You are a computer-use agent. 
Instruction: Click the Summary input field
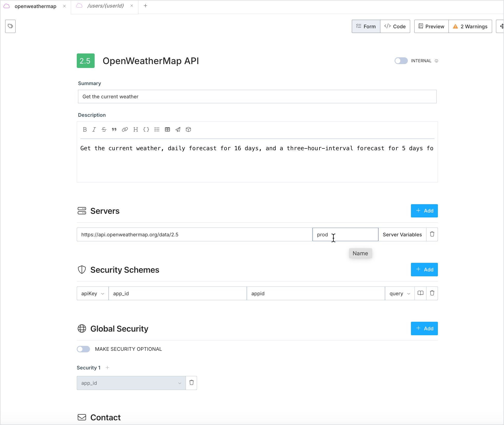click(257, 97)
